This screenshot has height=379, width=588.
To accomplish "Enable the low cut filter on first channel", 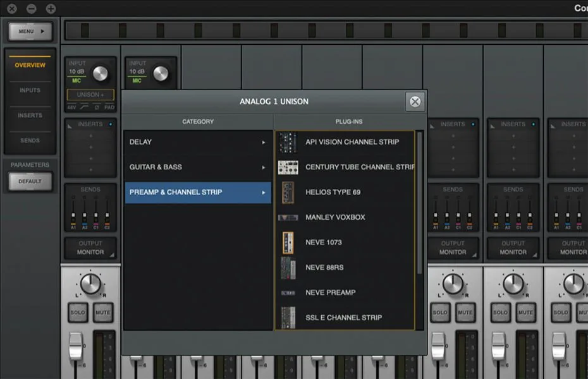I will 84,107.
